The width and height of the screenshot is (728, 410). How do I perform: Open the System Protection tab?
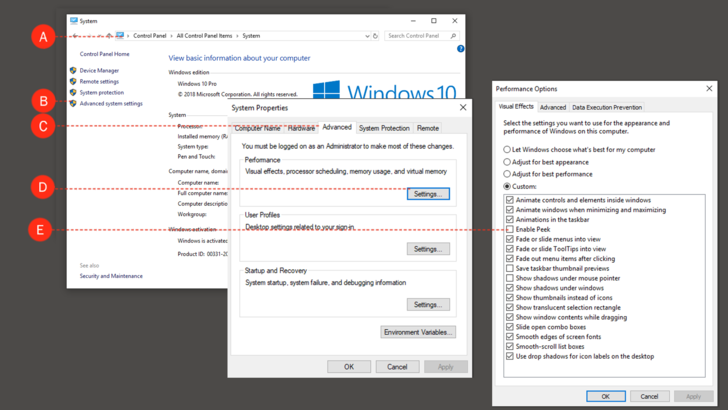click(384, 128)
